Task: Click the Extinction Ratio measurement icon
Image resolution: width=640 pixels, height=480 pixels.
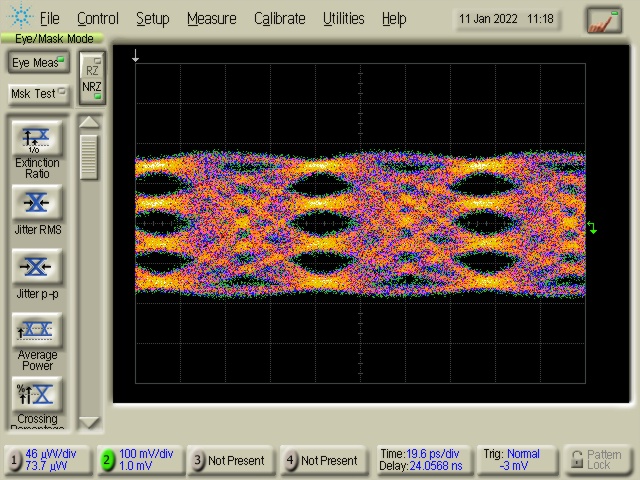Action: click(x=37, y=140)
